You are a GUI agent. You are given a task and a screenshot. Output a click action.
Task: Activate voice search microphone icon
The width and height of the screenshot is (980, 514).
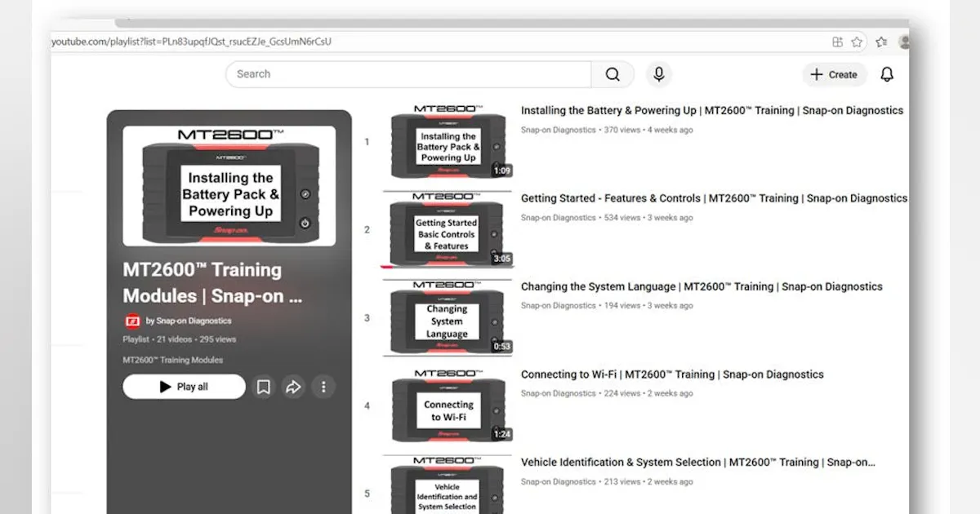pyautogui.click(x=659, y=74)
